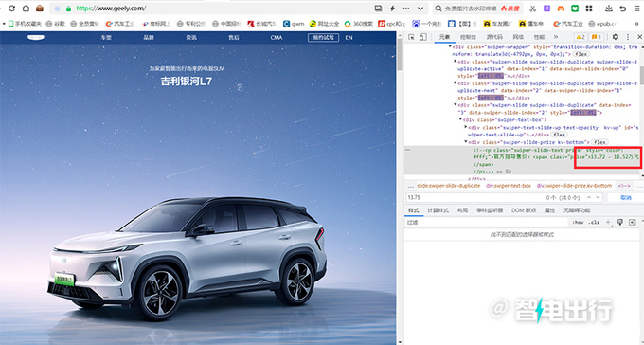644x345 pixels.
Task: Click the issues count badge showing 1
Action: (597, 37)
